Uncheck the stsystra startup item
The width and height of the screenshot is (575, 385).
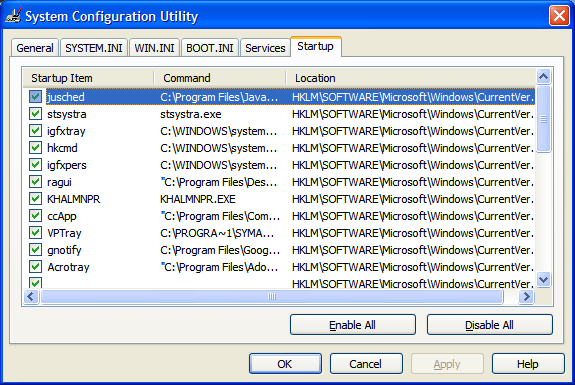click(x=35, y=114)
